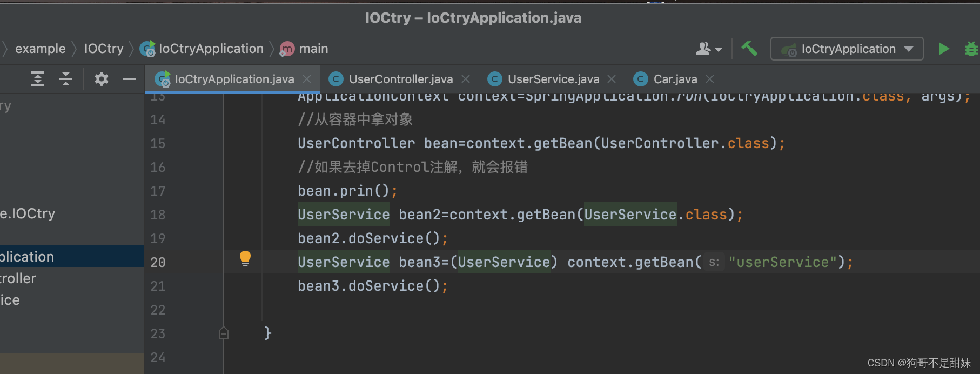
Task: Click bean2.doService() on line 19
Action: 373,238
